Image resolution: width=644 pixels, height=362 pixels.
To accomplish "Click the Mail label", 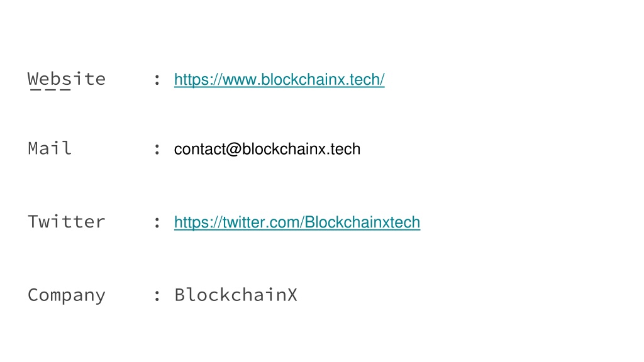I will (x=50, y=148).
